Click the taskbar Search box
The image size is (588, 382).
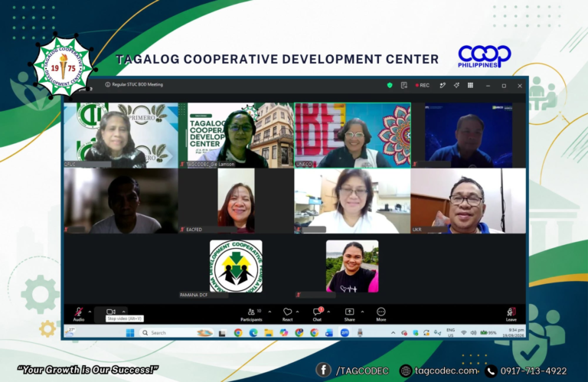tap(177, 332)
